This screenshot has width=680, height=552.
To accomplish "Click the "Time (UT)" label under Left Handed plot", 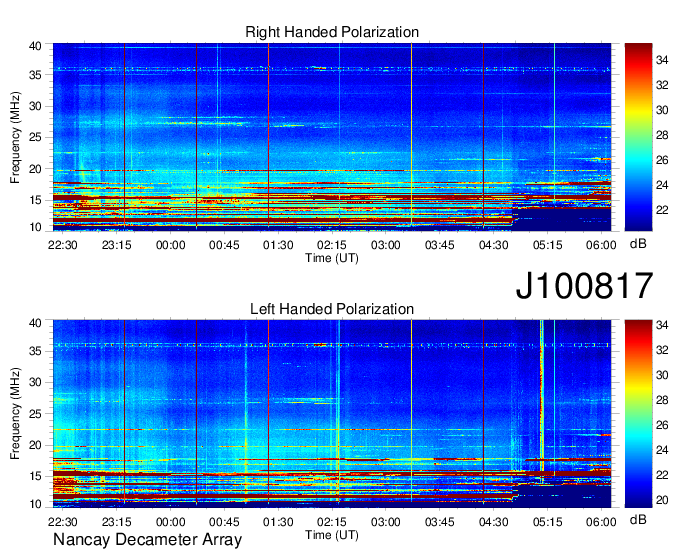I will point(332,535).
